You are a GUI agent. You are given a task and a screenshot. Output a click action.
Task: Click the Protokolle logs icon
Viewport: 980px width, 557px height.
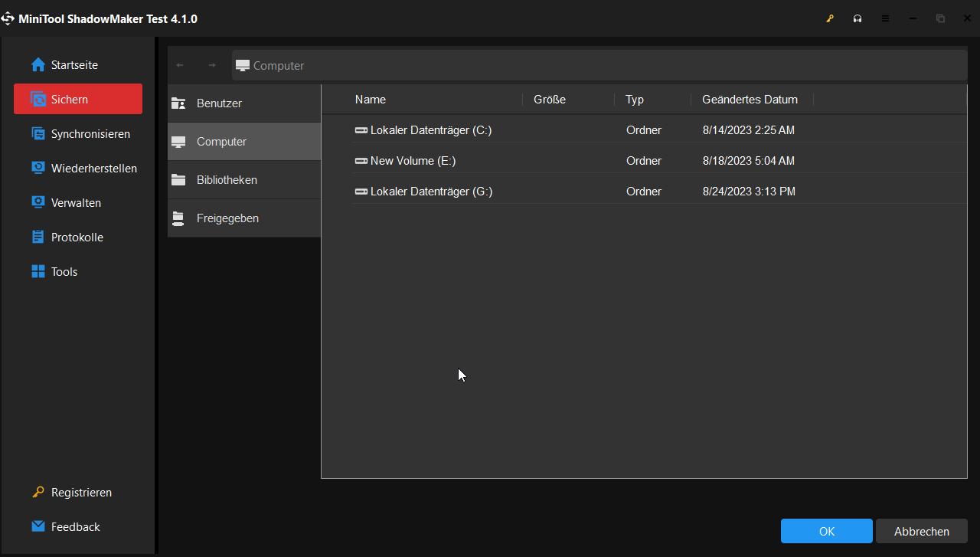pyautogui.click(x=38, y=238)
